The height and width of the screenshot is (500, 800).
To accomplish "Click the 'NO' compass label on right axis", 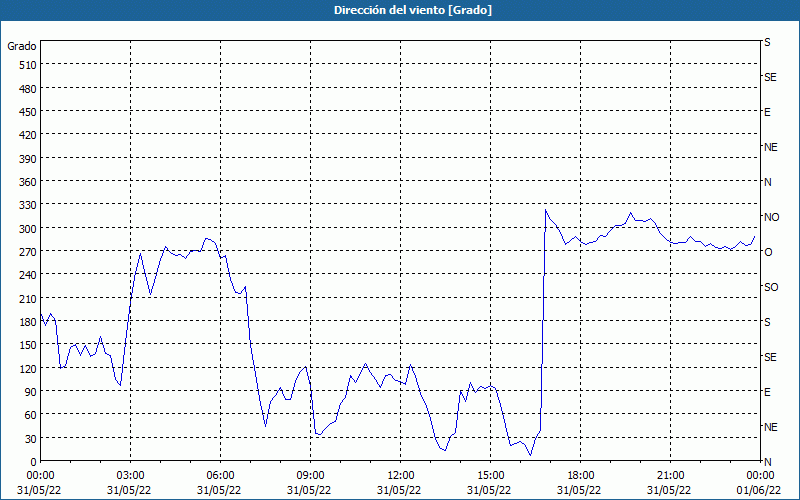I will (x=771, y=217).
